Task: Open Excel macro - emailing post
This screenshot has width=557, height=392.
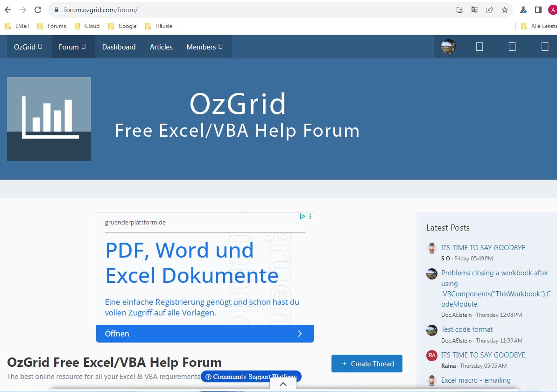Action: 476,380
